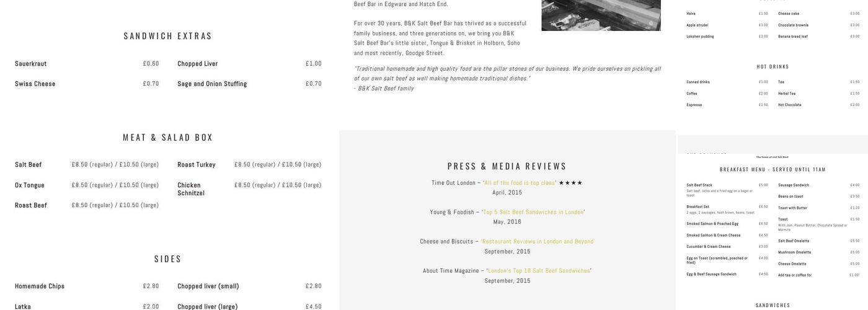868x310 pixels.
Task: Click the black-and-white restaurant photo
Action: pos(601,15)
